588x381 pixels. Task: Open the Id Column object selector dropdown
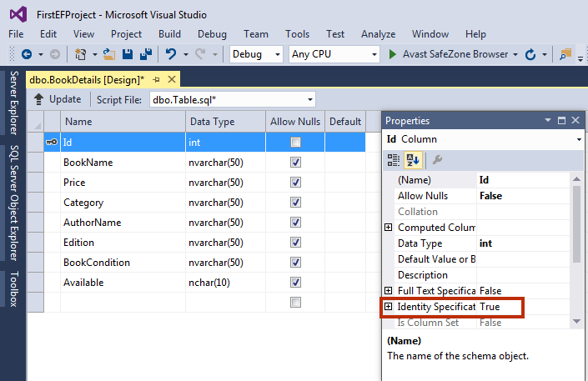pyautogui.click(x=579, y=139)
